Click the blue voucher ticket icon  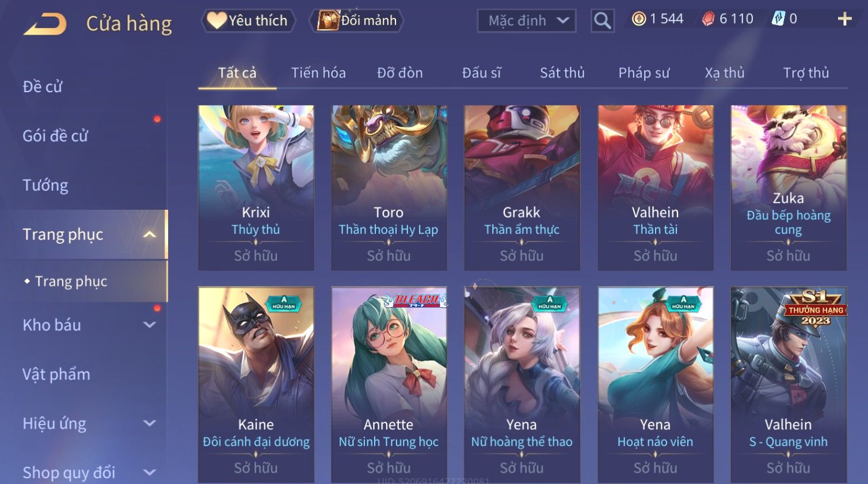pos(778,19)
